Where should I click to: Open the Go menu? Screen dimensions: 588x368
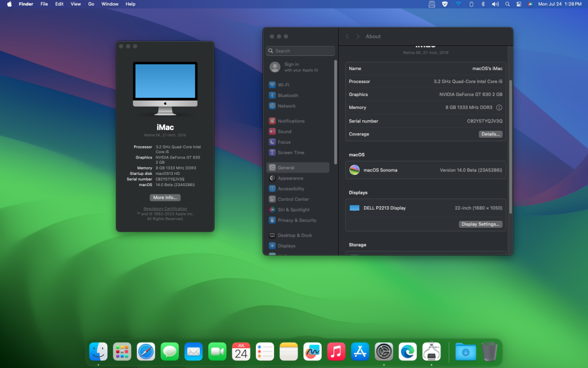tap(91, 4)
